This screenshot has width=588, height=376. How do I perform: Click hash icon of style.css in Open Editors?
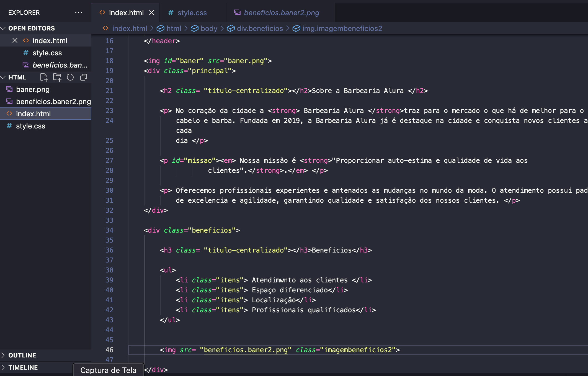[26, 53]
